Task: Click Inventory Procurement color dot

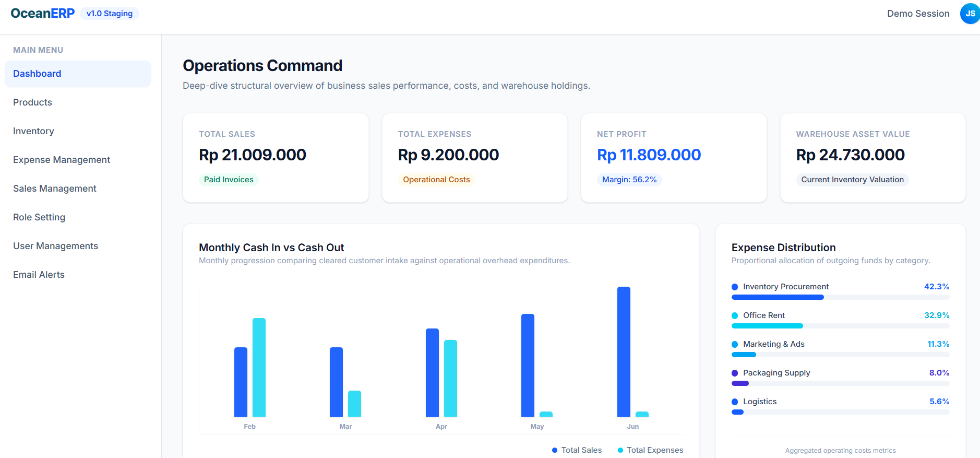Action: 735,287
